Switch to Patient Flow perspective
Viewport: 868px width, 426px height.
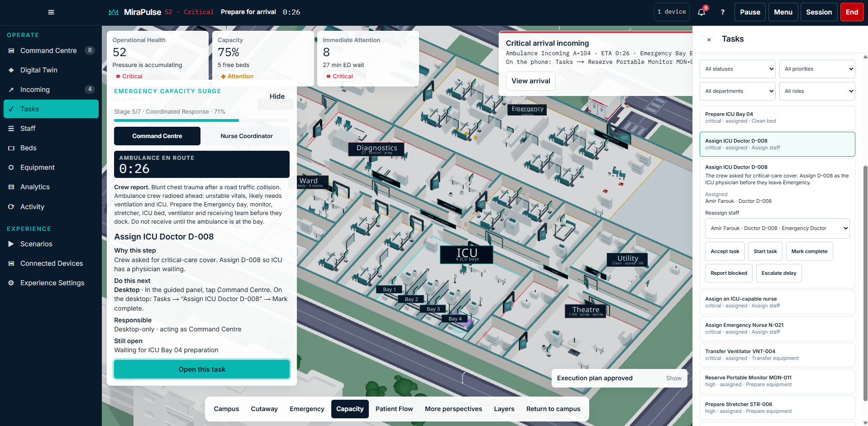[x=394, y=409]
